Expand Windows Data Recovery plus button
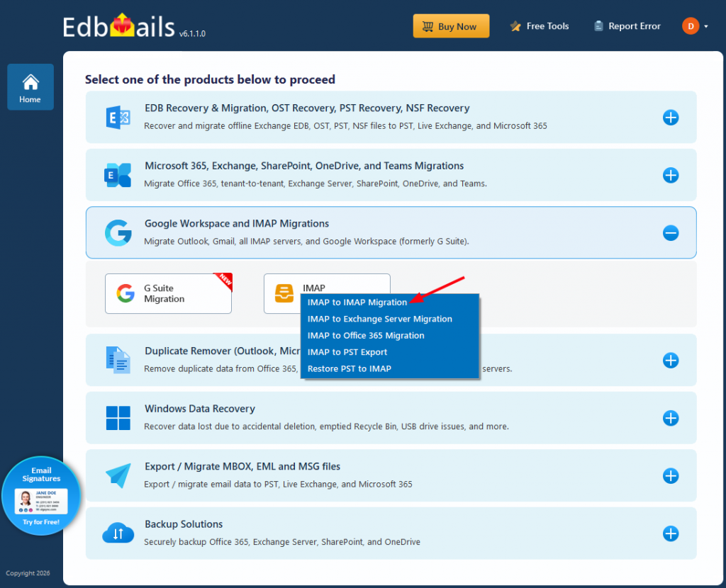The height and width of the screenshot is (588, 726). click(x=671, y=418)
